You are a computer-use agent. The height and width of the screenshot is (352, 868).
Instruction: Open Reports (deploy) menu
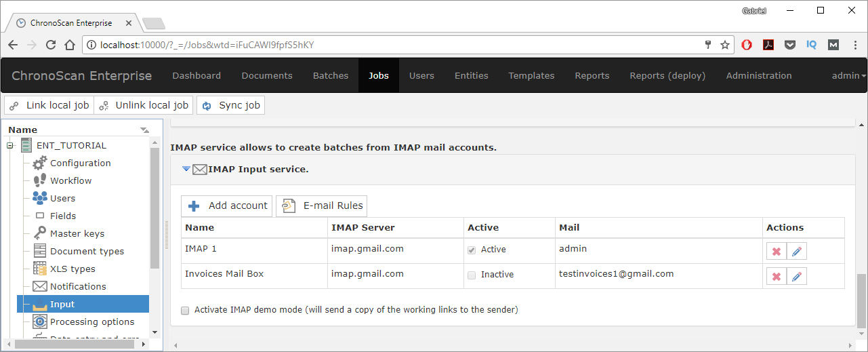tap(667, 75)
